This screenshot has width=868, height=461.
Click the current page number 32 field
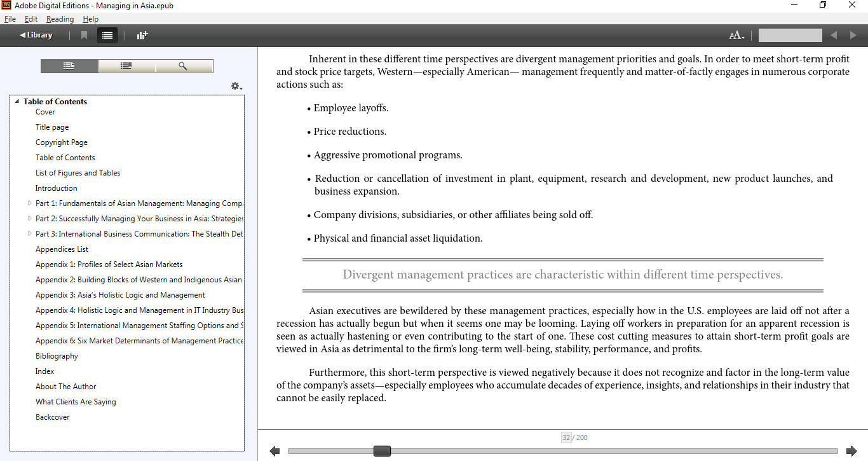tap(566, 437)
